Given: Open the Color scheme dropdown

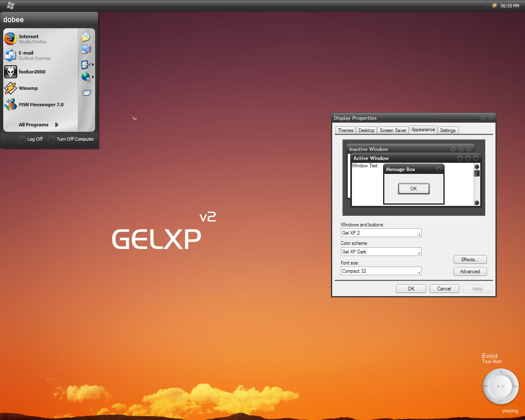Looking at the screenshot, I should click(x=381, y=252).
